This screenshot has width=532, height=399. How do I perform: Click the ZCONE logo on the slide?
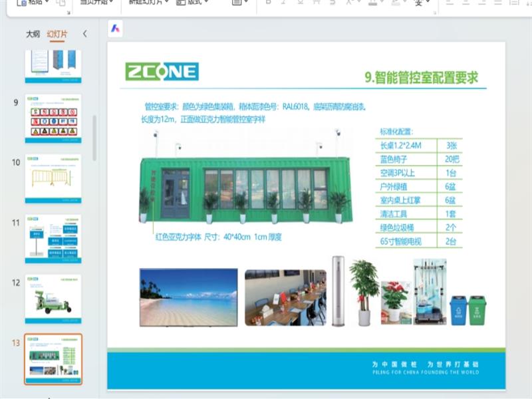162,72
